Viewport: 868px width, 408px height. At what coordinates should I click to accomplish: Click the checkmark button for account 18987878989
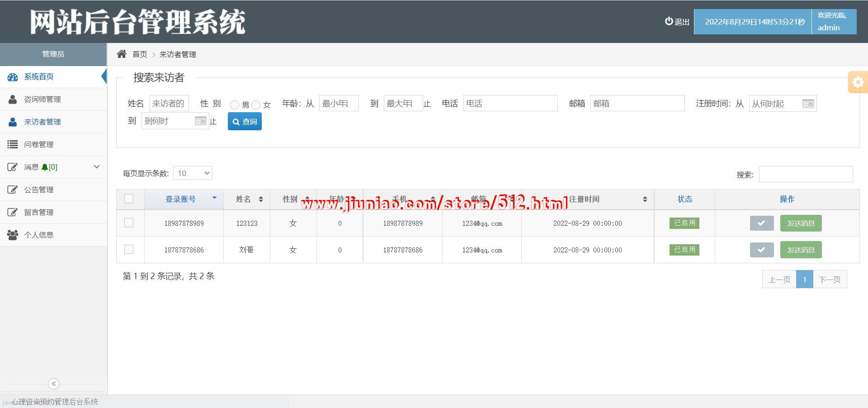click(x=762, y=223)
